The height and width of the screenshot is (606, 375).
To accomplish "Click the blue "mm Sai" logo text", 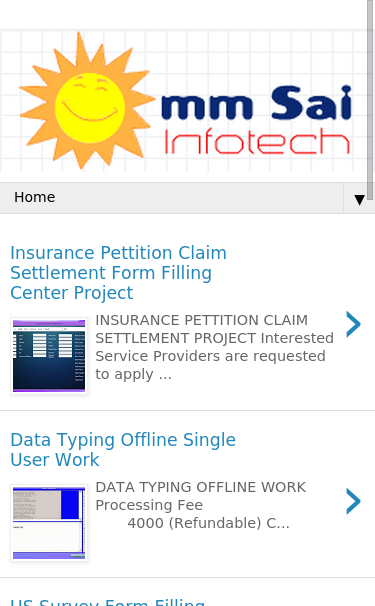I will tap(256, 103).
